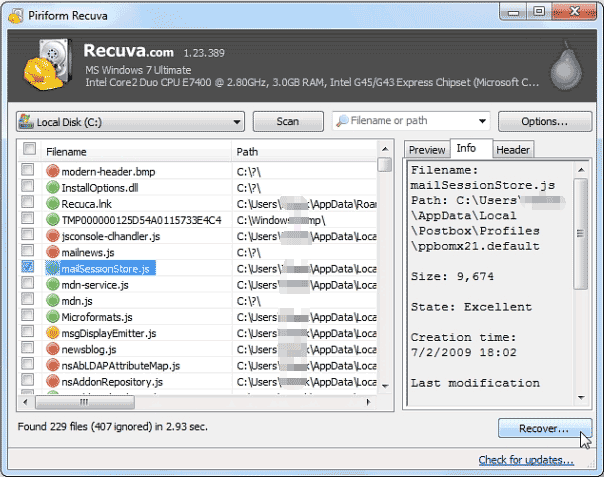Expand the Filename or path filter arrow

(x=482, y=121)
